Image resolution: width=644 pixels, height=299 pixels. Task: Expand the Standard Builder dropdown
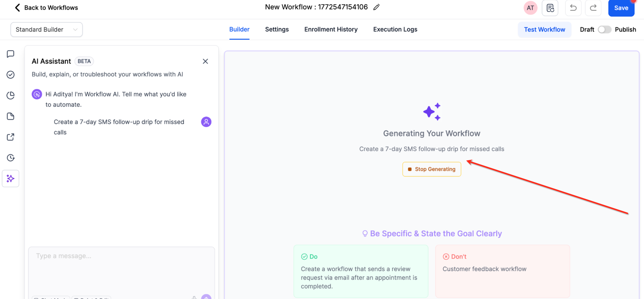(x=47, y=30)
